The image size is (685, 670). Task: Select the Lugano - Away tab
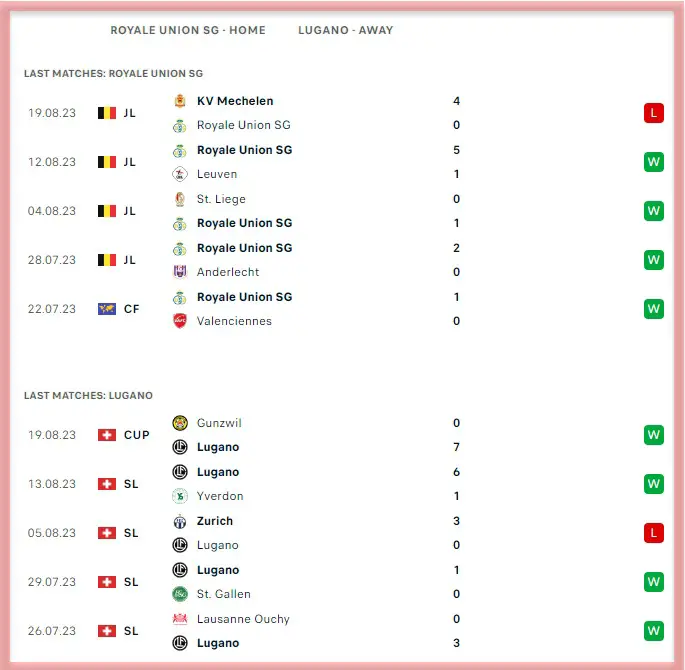point(345,30)
